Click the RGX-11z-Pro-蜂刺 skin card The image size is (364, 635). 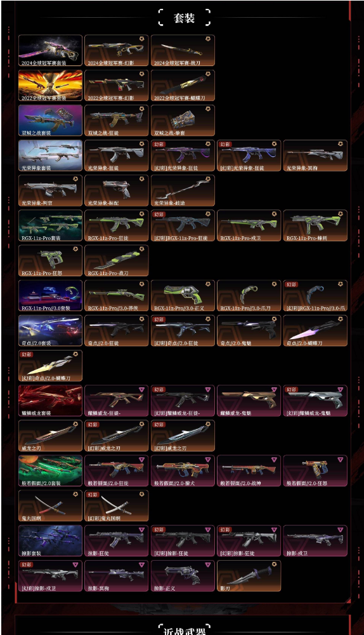coord(315,225)
